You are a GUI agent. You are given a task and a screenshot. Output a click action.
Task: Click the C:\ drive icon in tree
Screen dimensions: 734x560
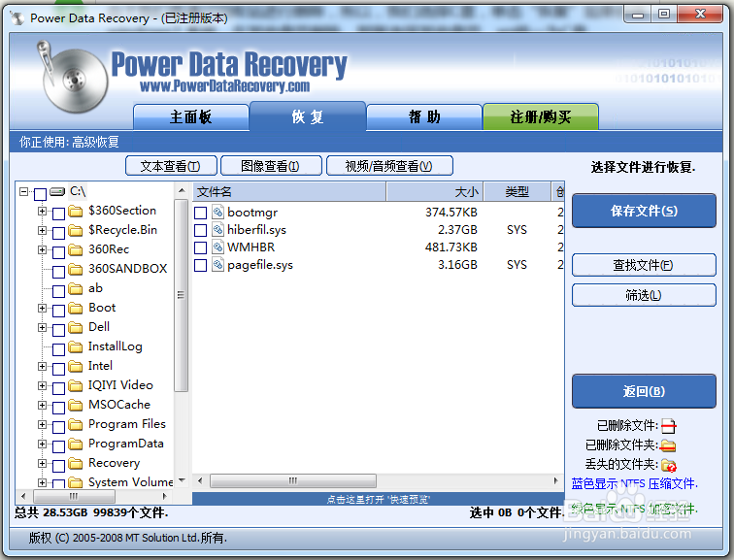(x=57, y=191)
